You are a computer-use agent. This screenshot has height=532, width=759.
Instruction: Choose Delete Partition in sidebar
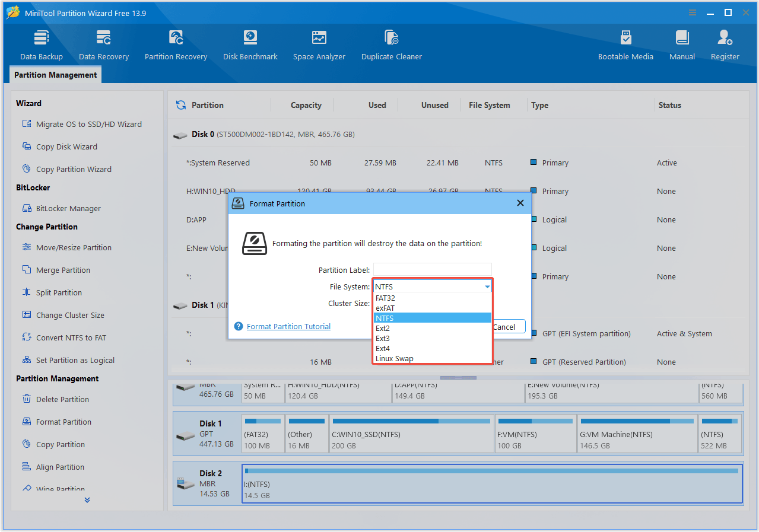(x=55, y=399)
